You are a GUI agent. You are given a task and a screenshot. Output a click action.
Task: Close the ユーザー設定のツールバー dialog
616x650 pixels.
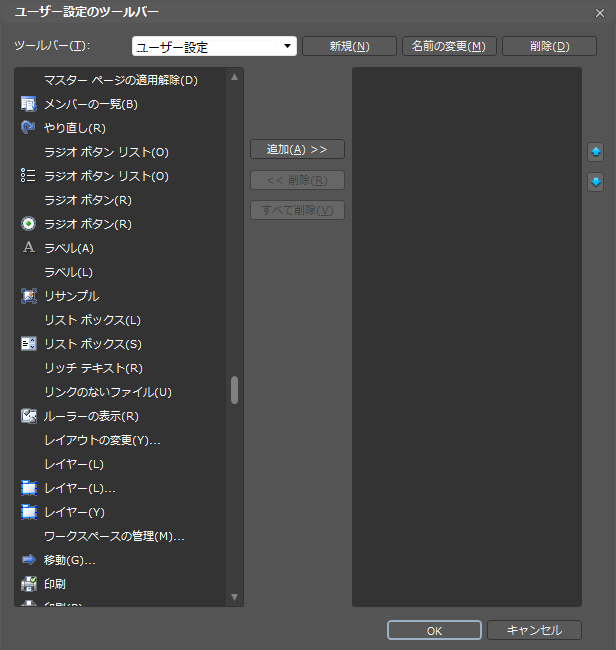tap(600, 13)
